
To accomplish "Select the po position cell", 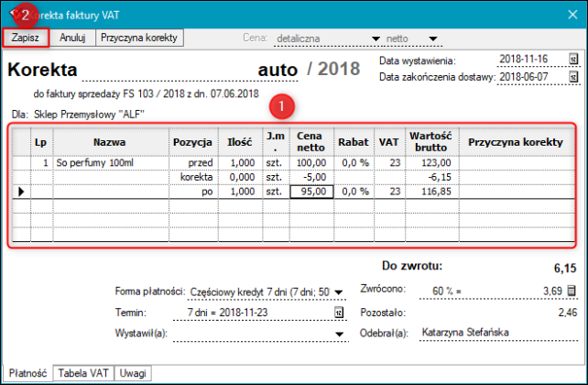I will click(x=193, y=192).
